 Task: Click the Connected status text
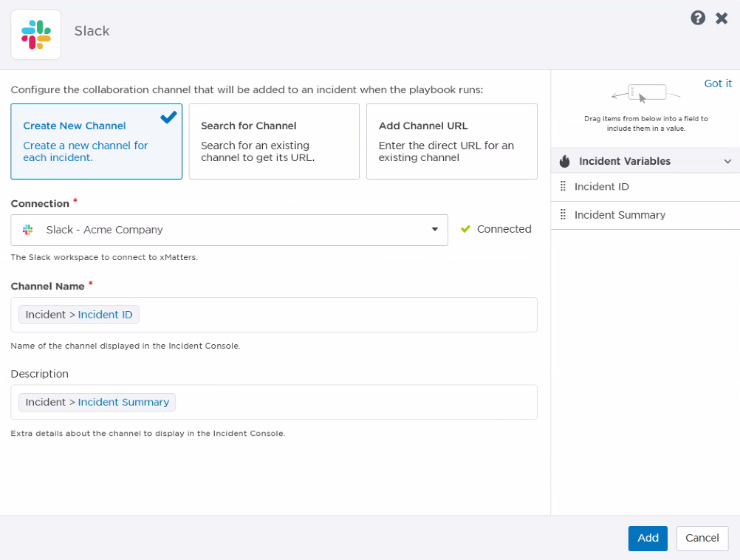[x=504, y=229]
